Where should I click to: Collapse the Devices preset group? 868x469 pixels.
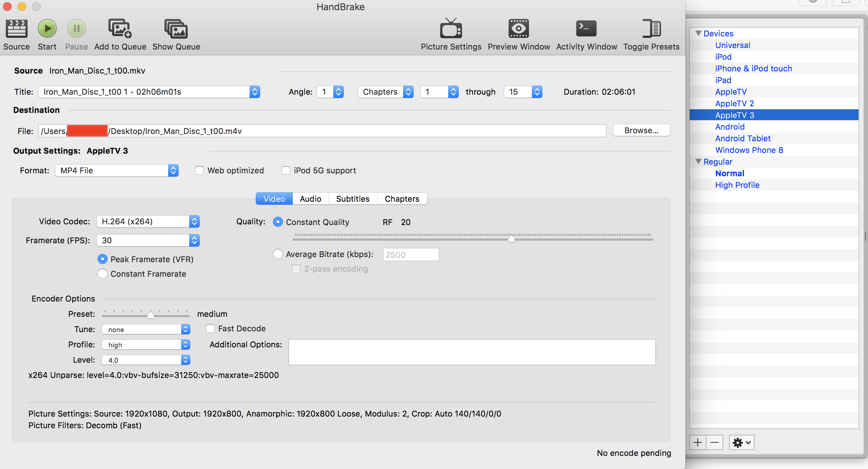(698, 33)
